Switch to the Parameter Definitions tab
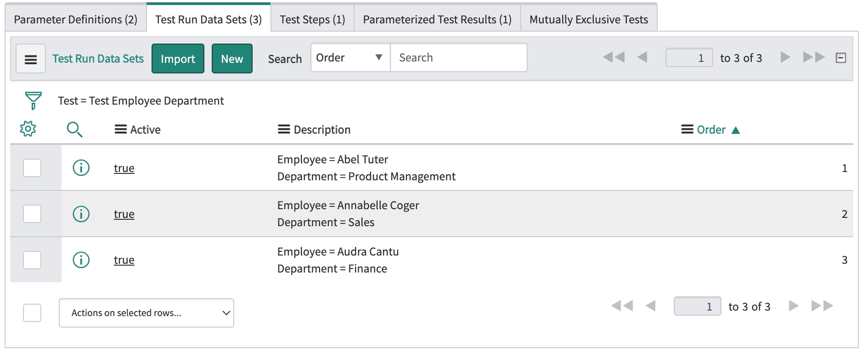The image size is (868, 356). pyautogui.click(x=76, y=19)
